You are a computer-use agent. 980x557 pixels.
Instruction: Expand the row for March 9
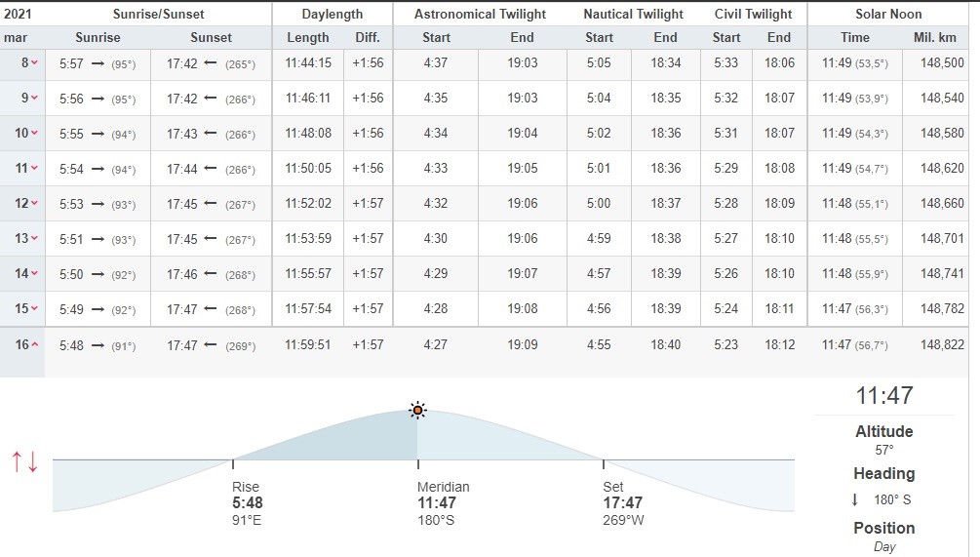click(x=34, y=99)
